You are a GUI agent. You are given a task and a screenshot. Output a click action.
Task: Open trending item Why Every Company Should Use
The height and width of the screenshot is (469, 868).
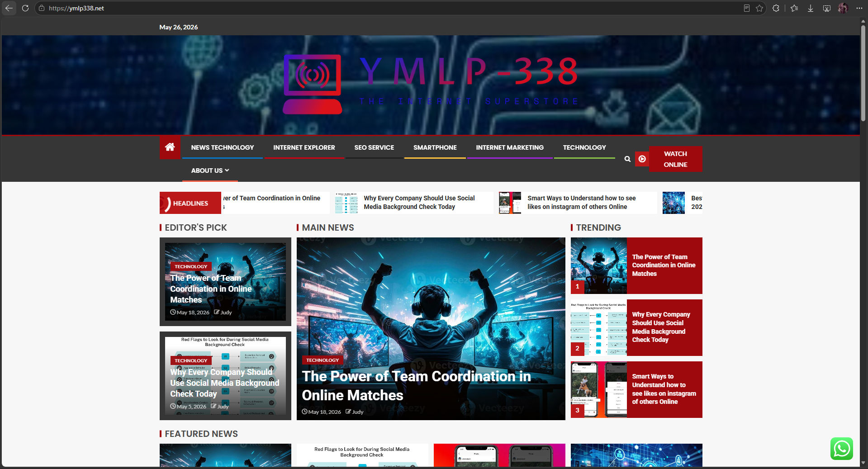coord(661,327)
